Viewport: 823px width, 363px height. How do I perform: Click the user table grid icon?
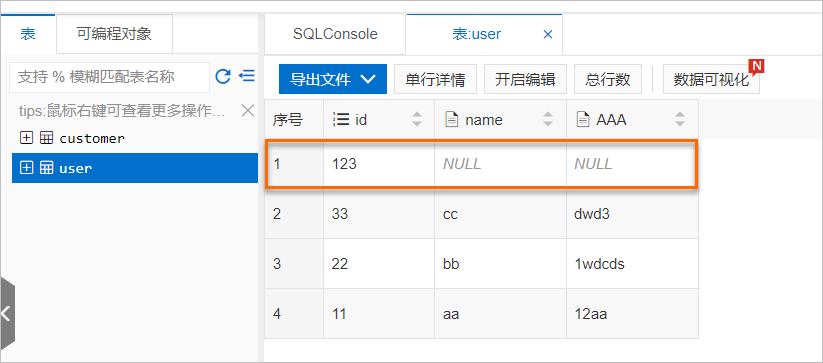[x=47, y=168]
